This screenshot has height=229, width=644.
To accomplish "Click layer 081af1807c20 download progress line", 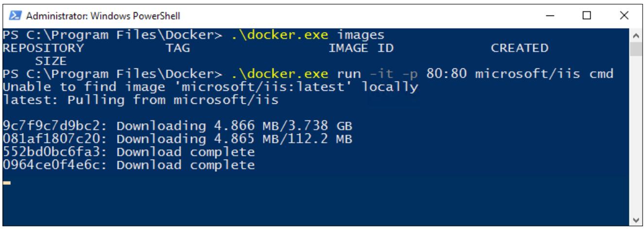I will tap(178, 140).
